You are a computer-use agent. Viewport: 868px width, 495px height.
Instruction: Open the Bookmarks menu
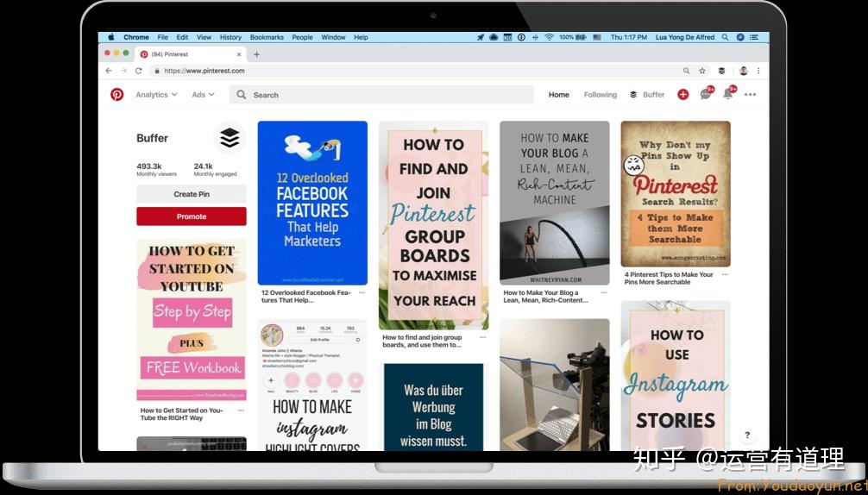coord(267,37)
